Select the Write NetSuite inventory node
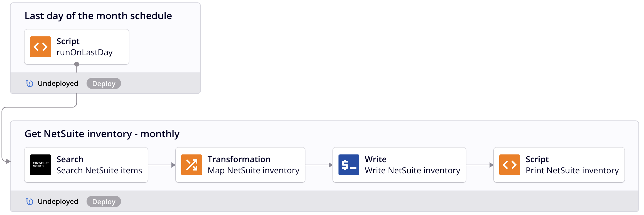This screenshot has width=644, height=215. (x=412, y=165)
